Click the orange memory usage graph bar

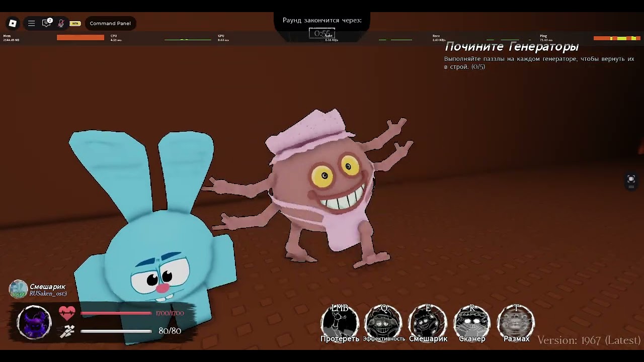(x=80, y=38)
